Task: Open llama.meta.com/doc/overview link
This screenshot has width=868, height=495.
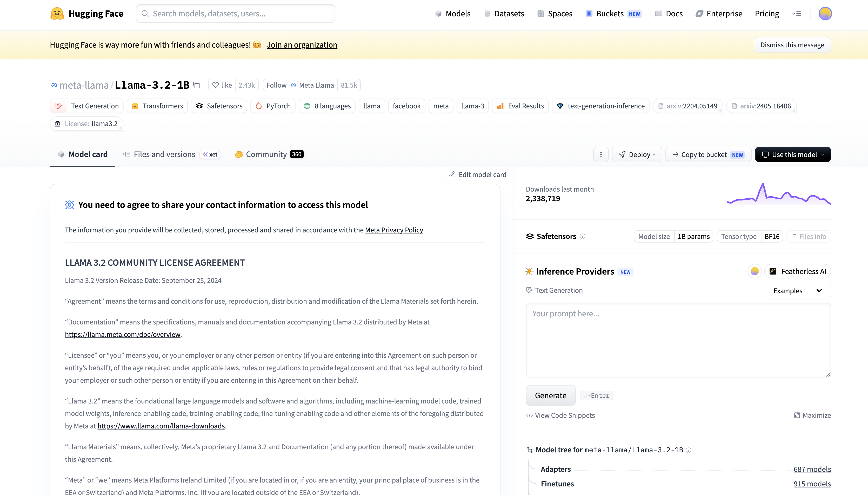Action: (123, 334)
